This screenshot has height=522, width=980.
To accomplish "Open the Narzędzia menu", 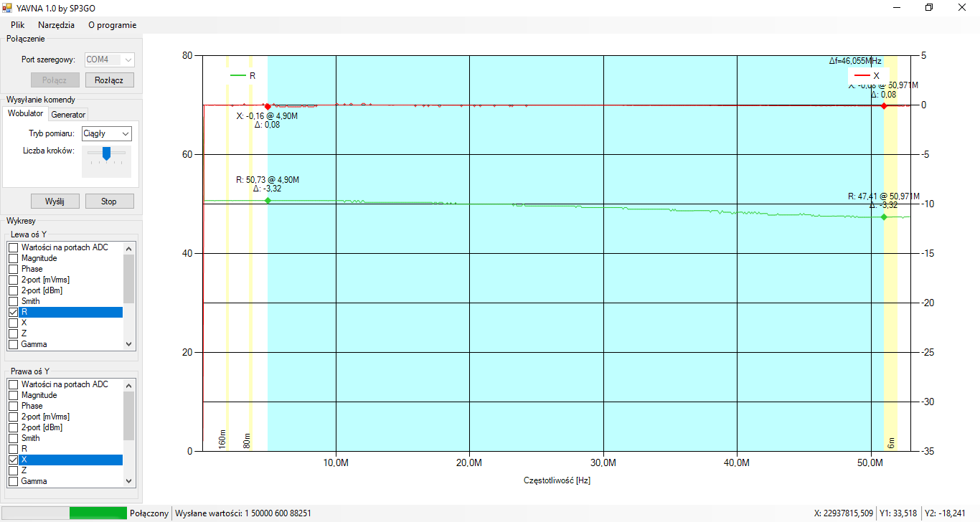I will point(56,24).
